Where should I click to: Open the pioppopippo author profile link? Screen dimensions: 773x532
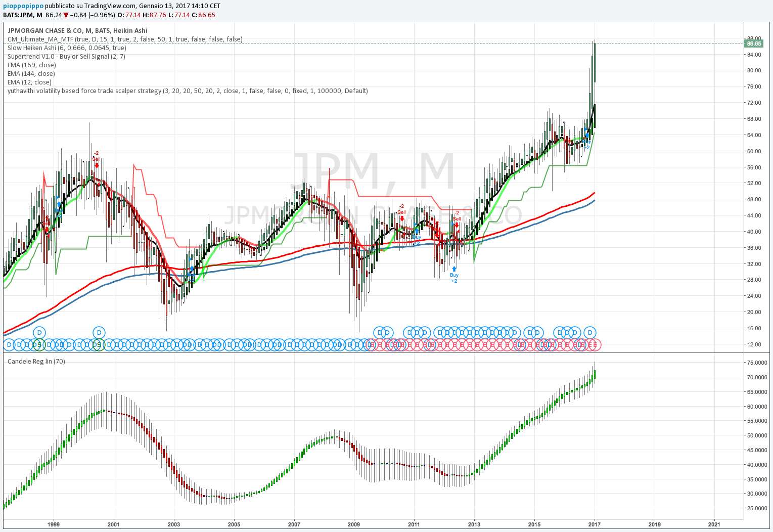23,6
